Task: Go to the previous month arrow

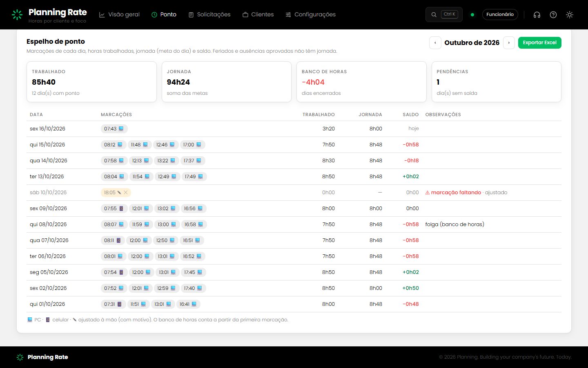Action: (435, 43)
